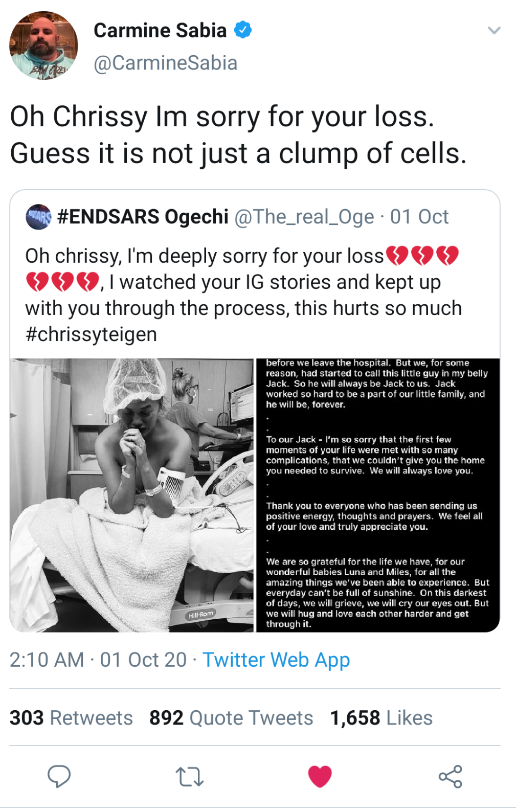The image size is (516, 812).
Task: View the 1,658 Likes list
Action: (x=381, y=718)
